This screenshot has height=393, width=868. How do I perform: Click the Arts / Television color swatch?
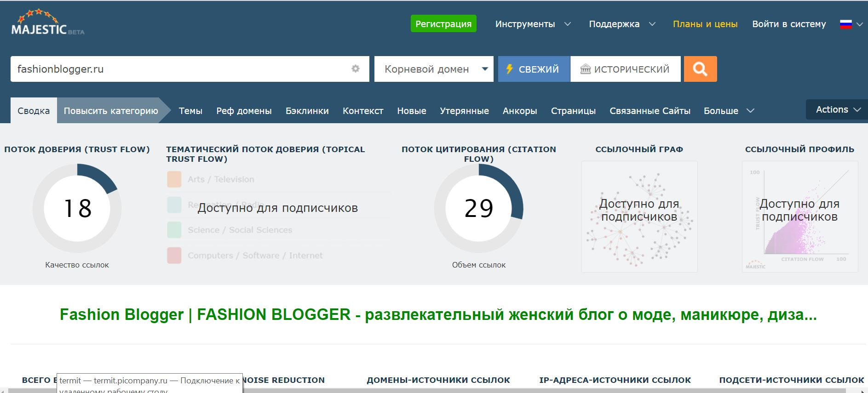tap(174, 179)
